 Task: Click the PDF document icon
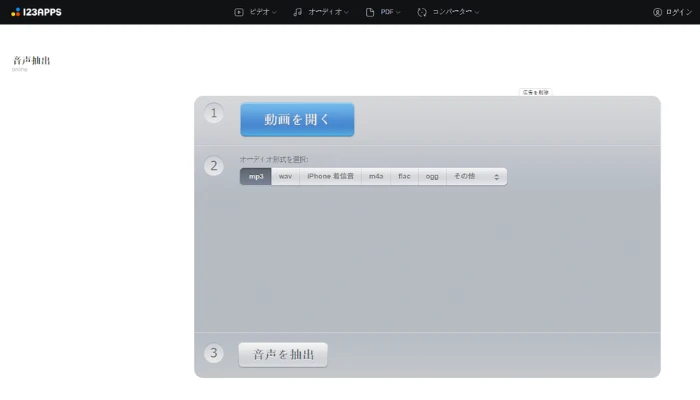pos(370,12)
